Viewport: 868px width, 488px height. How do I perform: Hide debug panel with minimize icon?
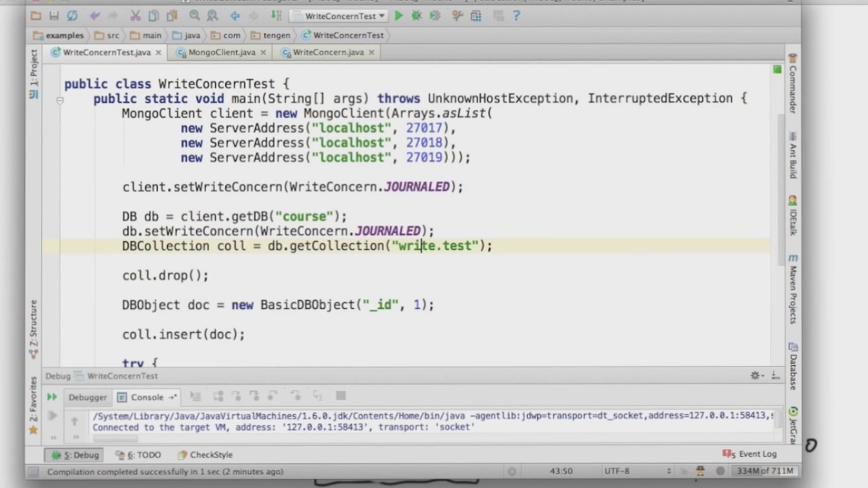[774, 375]
